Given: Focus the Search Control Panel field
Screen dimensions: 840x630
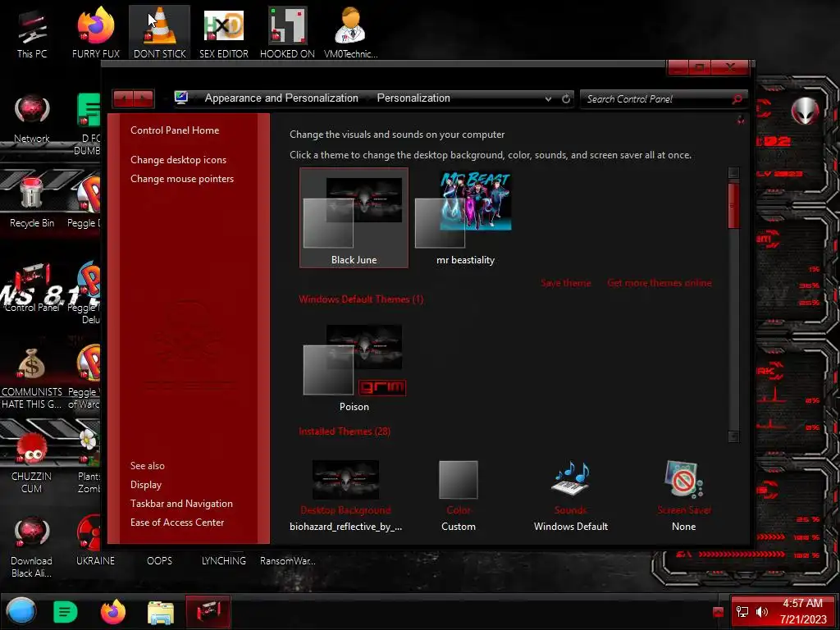Looking at the screenshot, I should [x=658, y=99].
